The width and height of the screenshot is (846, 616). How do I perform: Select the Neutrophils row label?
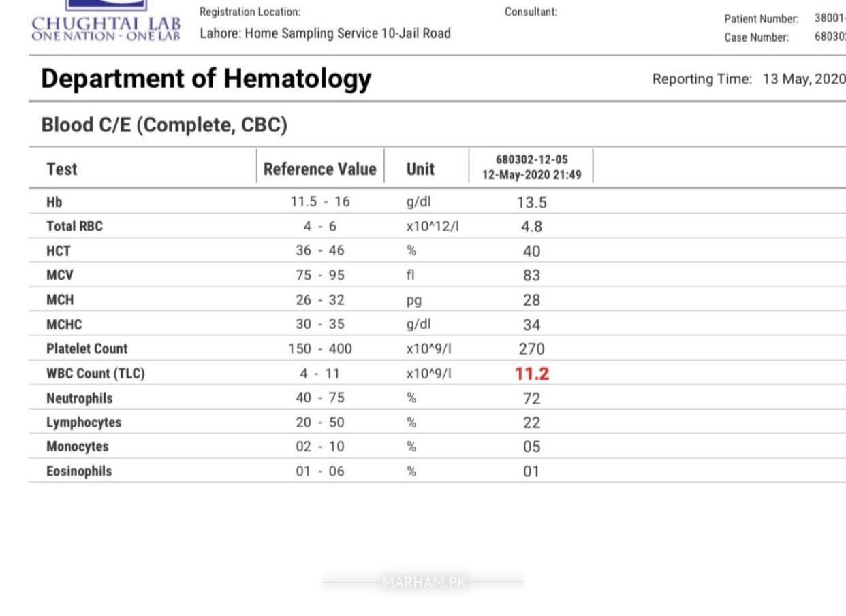[x=79, y=398]
